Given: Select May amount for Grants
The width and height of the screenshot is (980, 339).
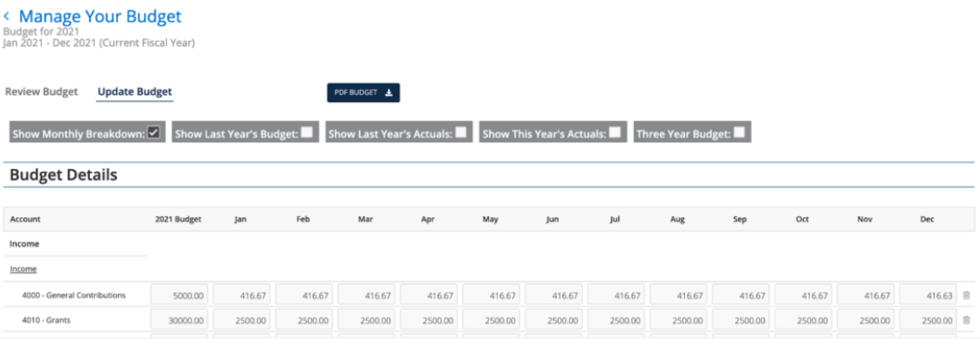Looking at the screenshot, I should click(x=491, y=320).
